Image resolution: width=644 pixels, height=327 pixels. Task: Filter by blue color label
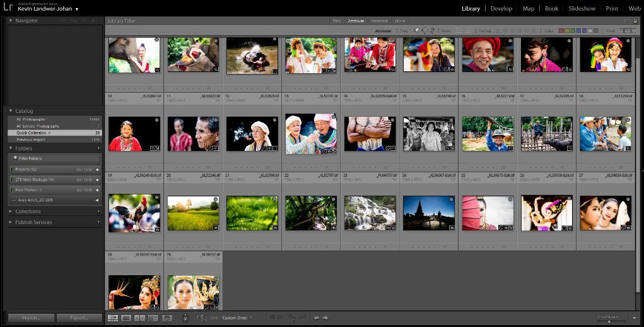tap(578, 31)
